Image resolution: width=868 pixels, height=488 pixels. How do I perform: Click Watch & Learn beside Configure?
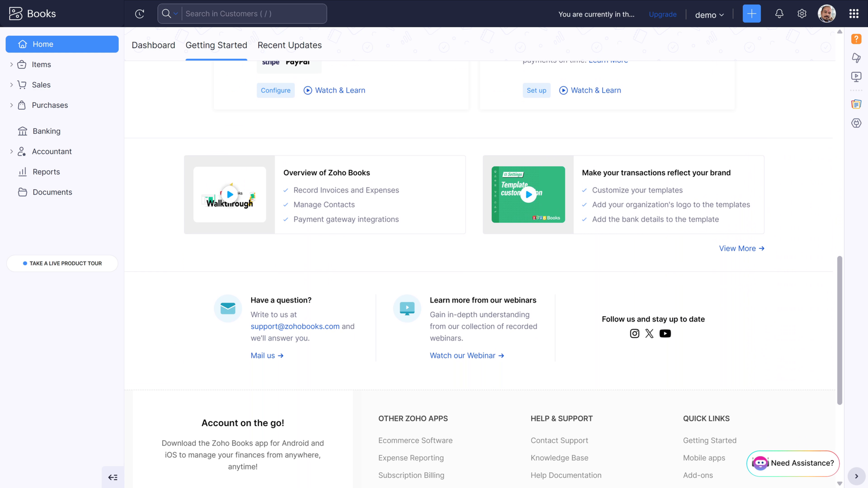[x=334, y=91]
